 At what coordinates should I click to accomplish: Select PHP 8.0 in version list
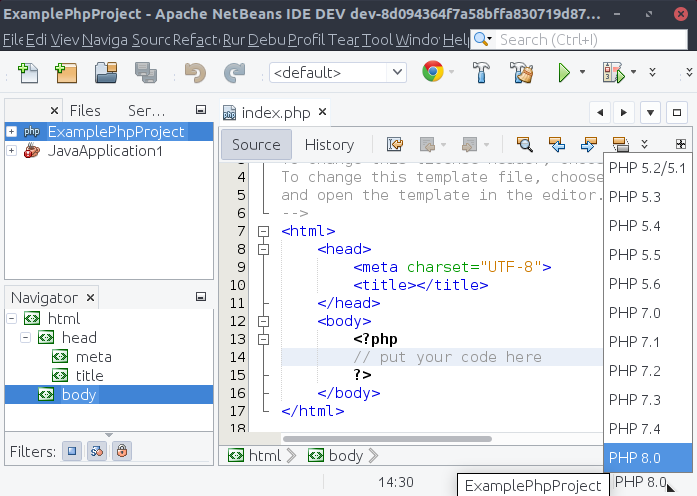(648, 457)
